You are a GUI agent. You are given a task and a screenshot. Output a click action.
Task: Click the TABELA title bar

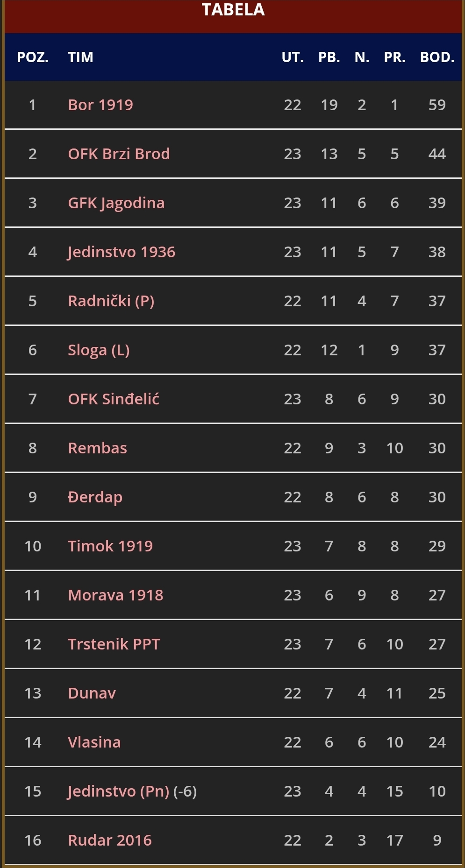(233, 10)
